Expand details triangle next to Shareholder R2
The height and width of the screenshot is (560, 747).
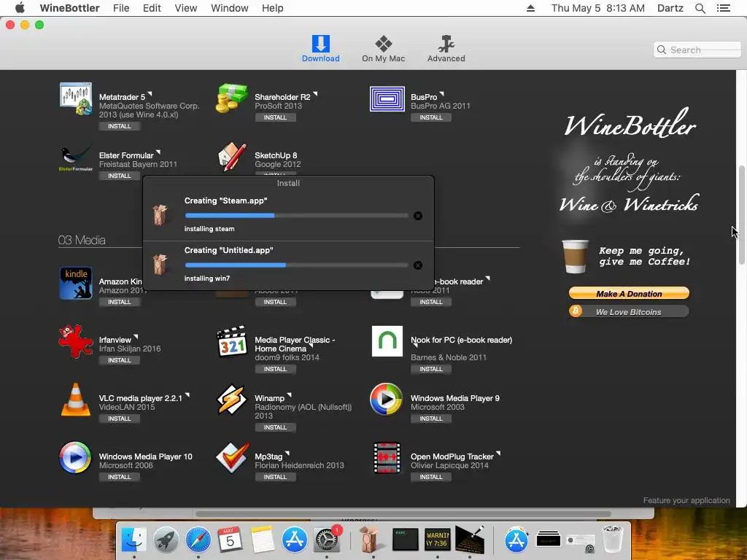315,94
